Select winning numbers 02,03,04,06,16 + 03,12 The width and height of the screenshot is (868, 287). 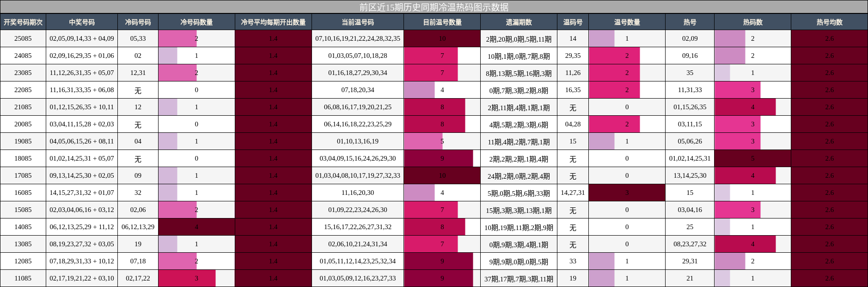click(x=82, y=210)
